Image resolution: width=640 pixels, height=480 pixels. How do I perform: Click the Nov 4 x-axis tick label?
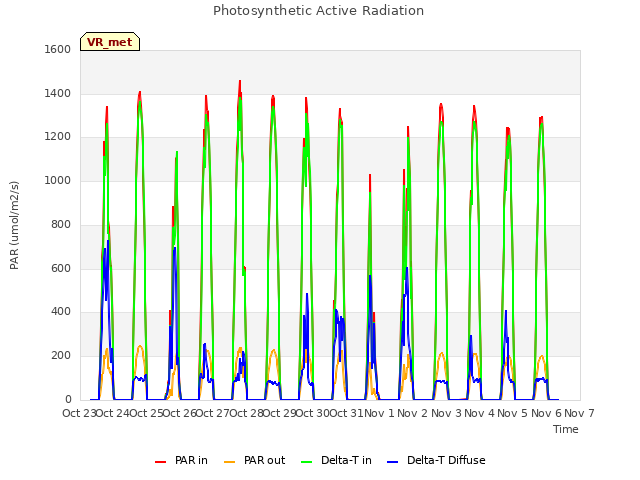pos(480,413)
